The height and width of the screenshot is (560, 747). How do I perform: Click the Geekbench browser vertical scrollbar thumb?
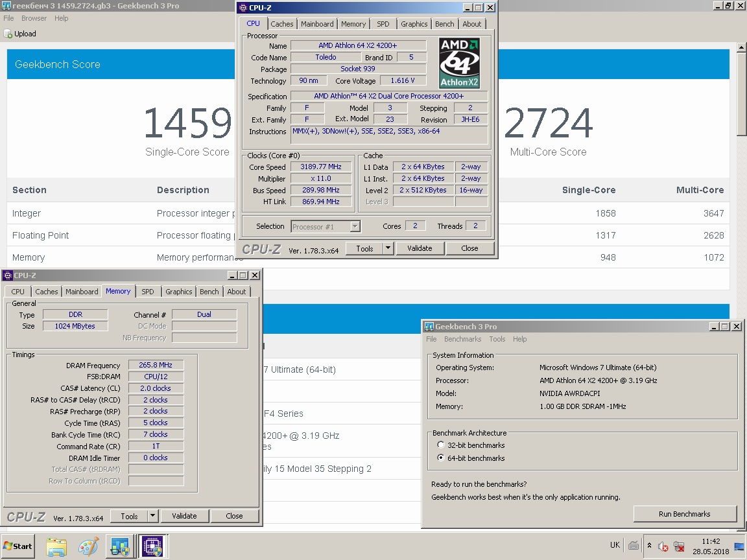[x=741, y=94]
